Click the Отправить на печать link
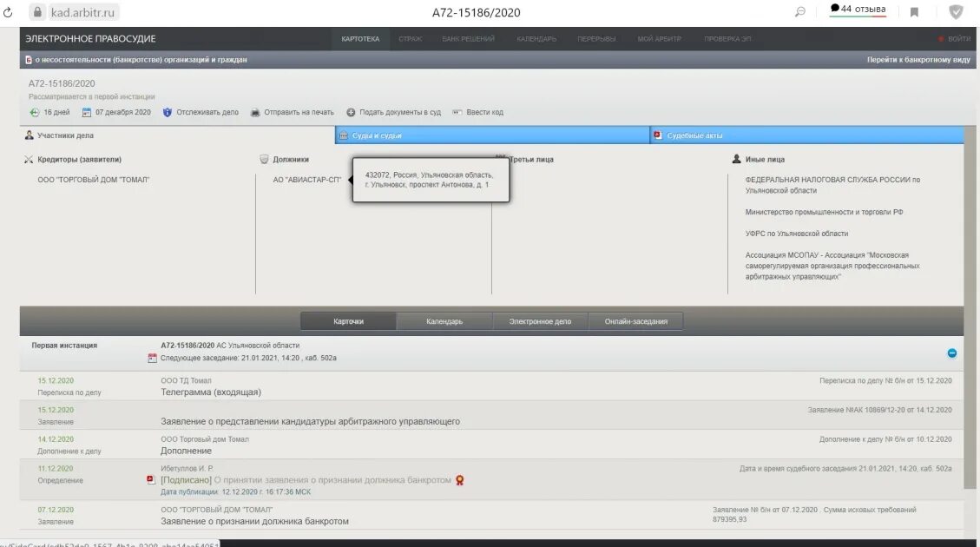Viewport: 980px width, 547px height. 299,113
